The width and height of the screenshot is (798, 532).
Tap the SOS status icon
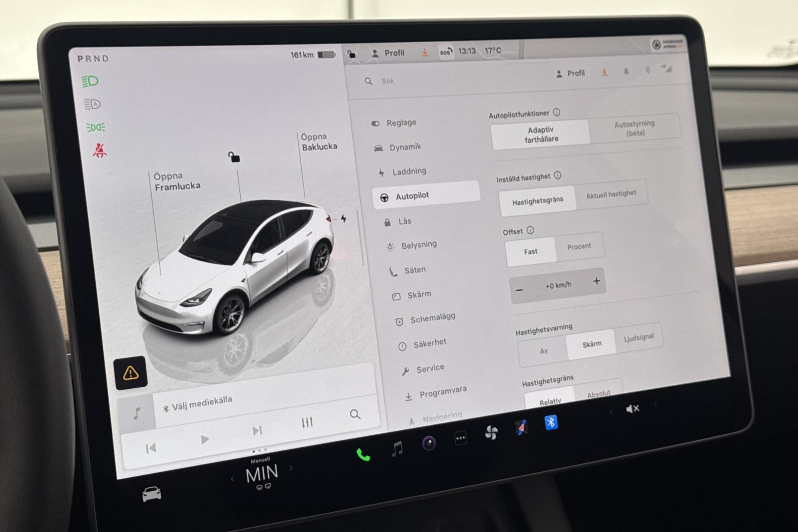pos(446,52)
